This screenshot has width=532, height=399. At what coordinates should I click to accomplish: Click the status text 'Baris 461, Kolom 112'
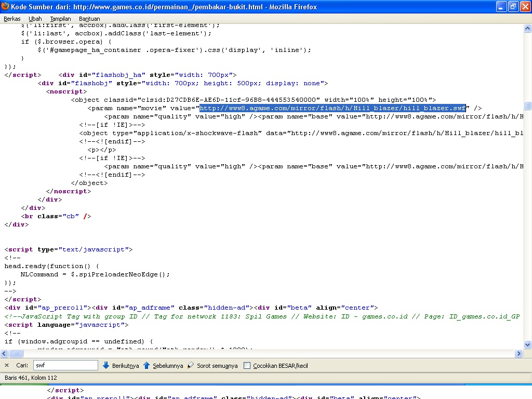31,378
